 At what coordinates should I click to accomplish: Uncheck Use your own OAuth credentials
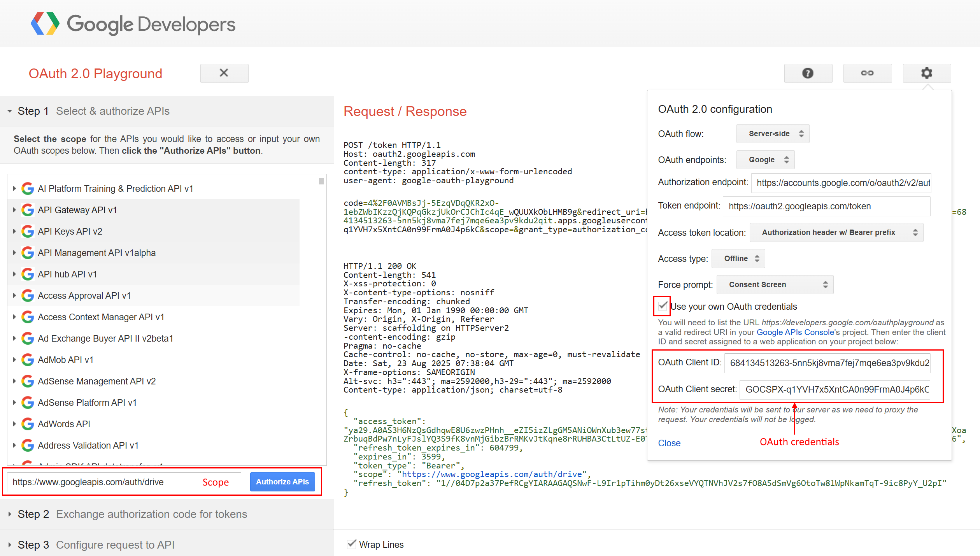click(663, 306)
